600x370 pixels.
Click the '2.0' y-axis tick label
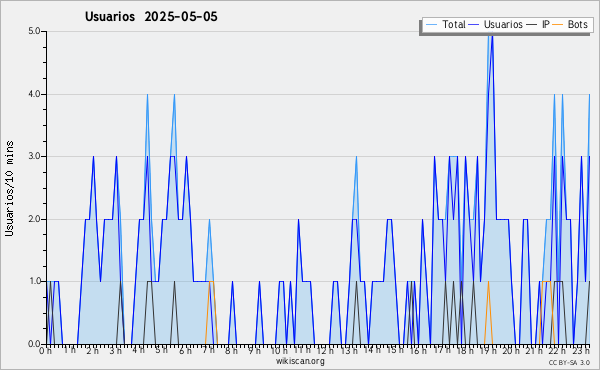(34, 219)
